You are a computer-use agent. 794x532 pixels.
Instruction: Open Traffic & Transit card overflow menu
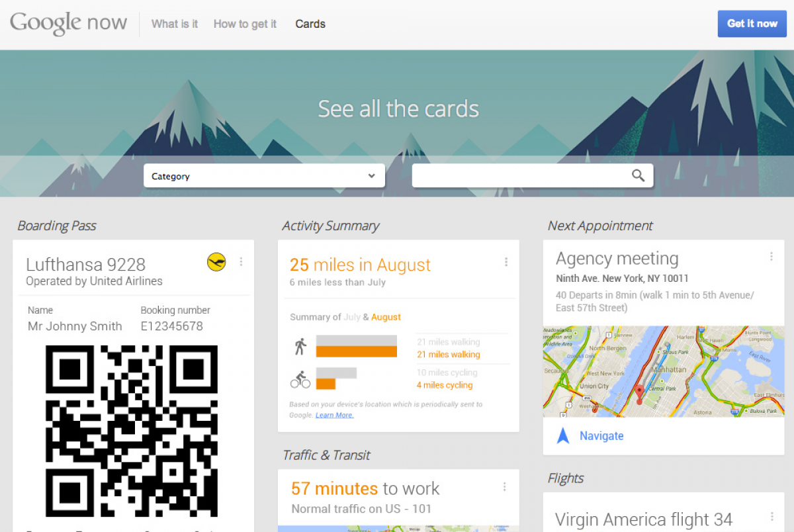coord(505,487)
